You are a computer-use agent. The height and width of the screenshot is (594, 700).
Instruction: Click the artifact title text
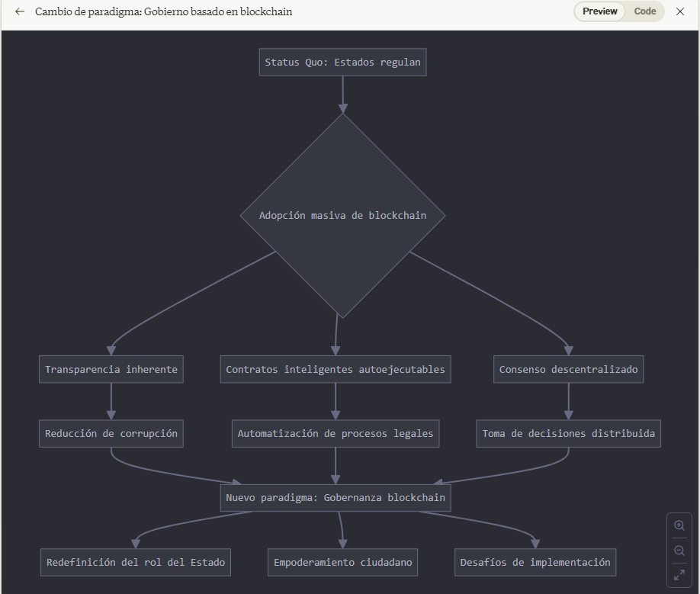pos(163,11)
